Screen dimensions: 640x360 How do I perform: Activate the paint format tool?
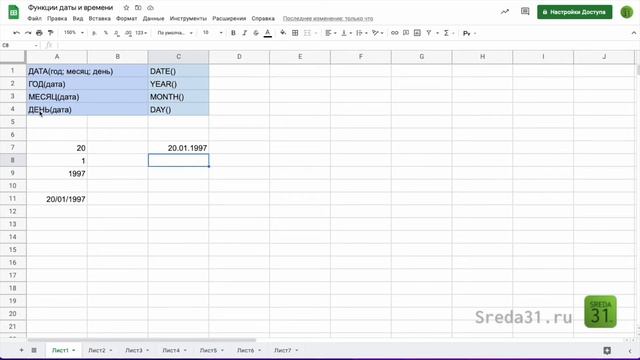tap(51, 33)
